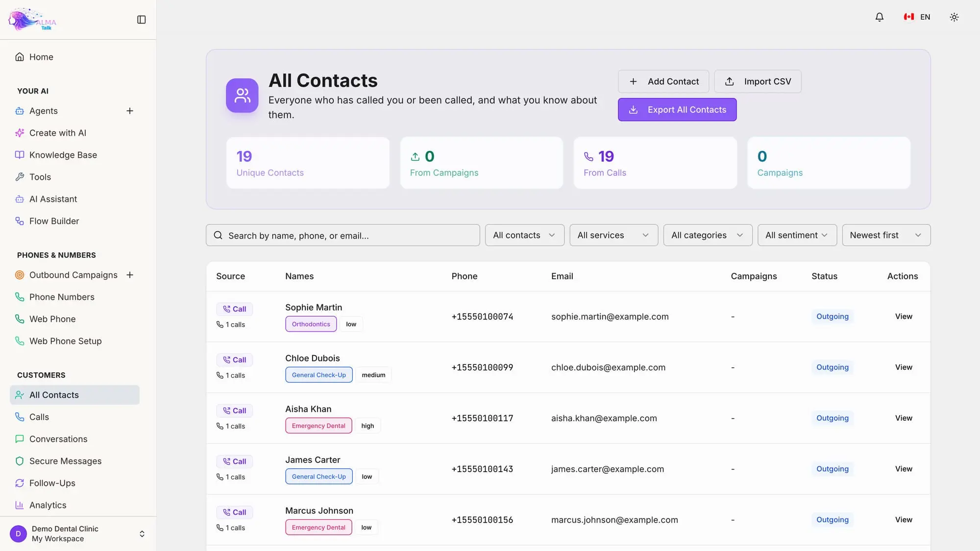Click General Check-Up tag on Chloe Dubois
The height and width of the screenshot is (551, 980).
[318, 375]
